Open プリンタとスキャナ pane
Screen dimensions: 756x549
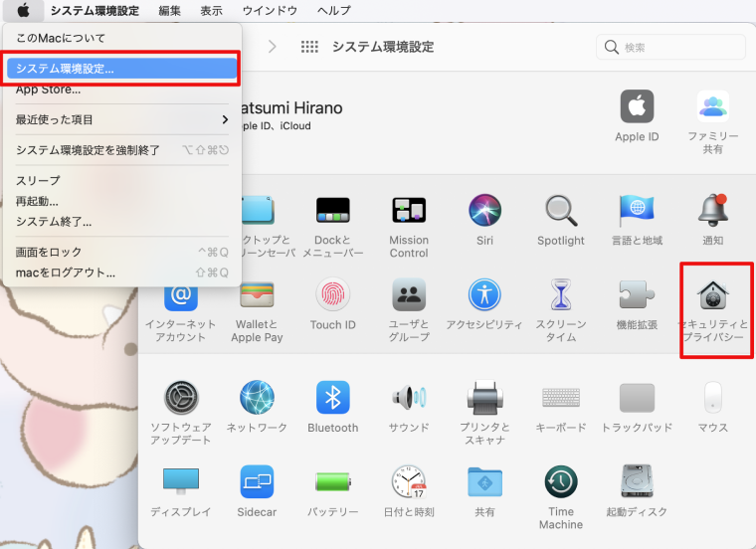[484, 413]
